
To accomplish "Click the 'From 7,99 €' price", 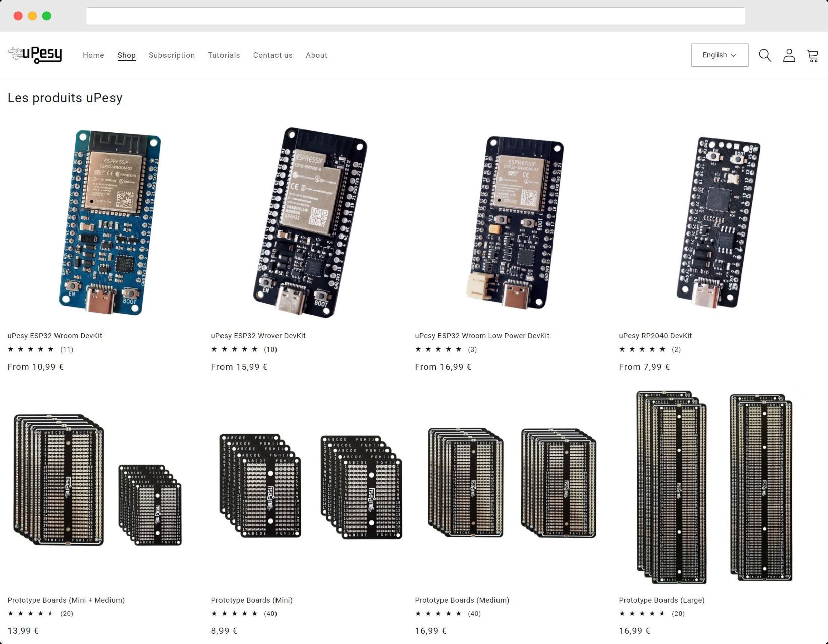I will (644, 367).
